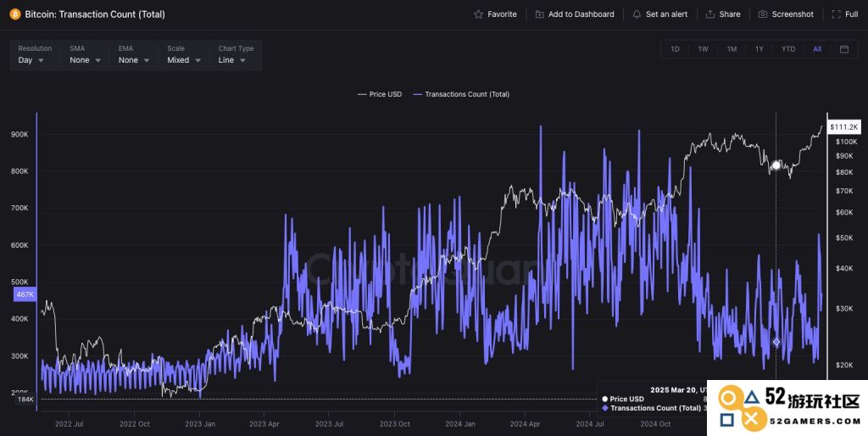
Task: Click the Full screen expand icon
Action: tap(837, 14)
